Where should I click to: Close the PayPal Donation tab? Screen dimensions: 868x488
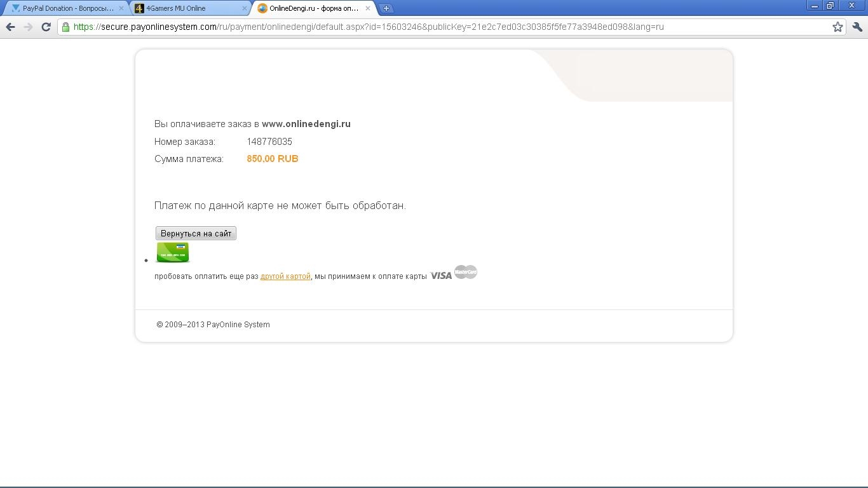121,8
